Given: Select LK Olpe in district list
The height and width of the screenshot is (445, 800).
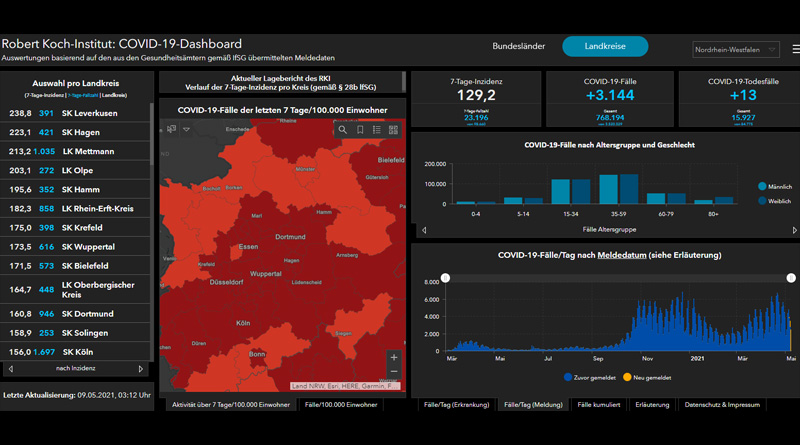Looking at the screenshot, I should pos(75,170).
